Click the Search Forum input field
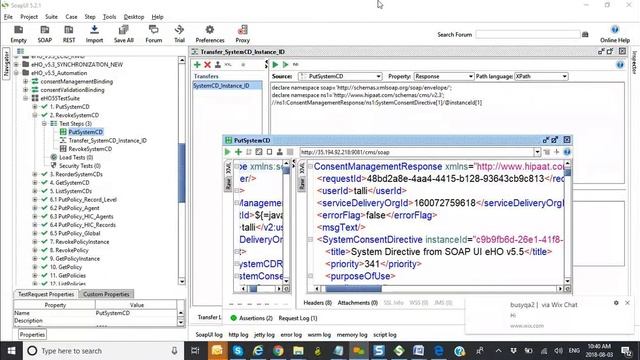 [x=528, y=35]
